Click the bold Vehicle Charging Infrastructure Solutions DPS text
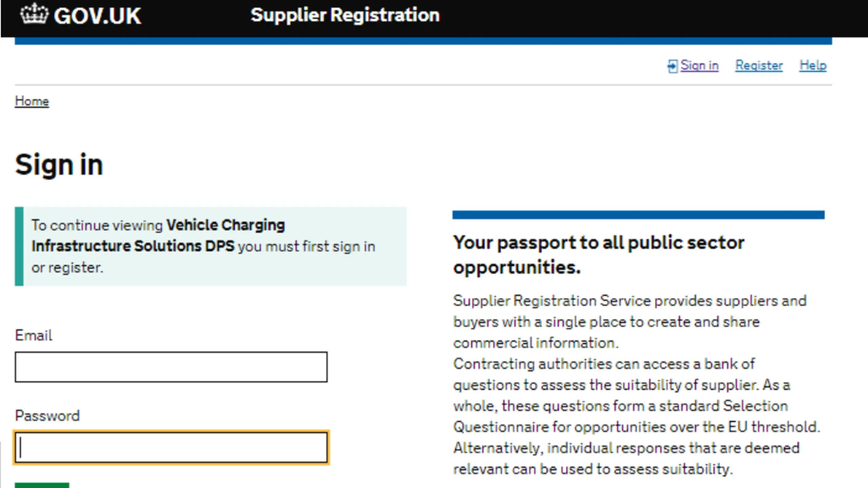This screenshot has width=868, height=488. click(x=158, y=236)
